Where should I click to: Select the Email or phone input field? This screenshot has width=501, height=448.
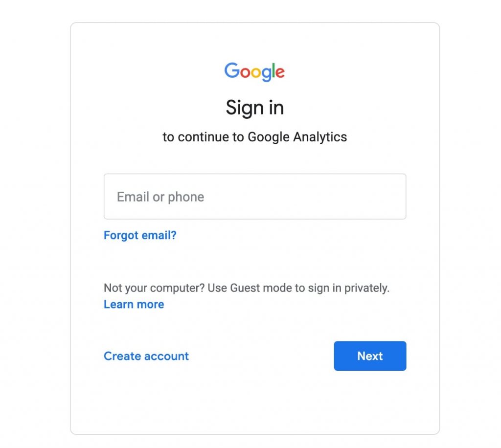click(254, 196)
